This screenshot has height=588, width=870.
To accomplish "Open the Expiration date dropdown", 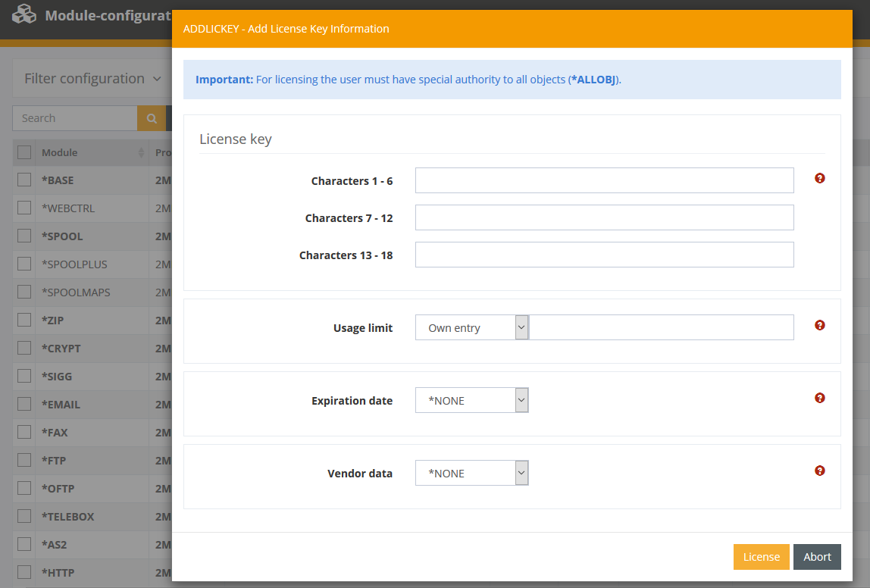I will [471, 400].
